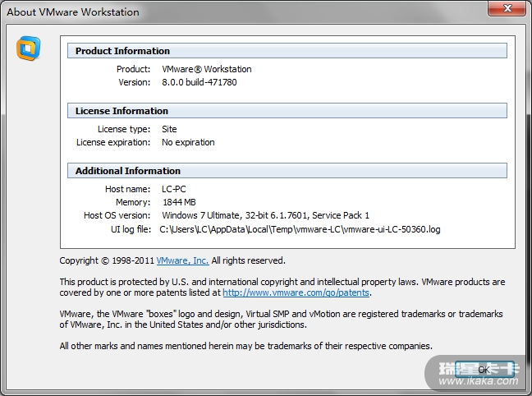Select the version value 8.0.0 build-471780
Image resolution: width=532 pixels, height=396 pixels.
point(199,82)
